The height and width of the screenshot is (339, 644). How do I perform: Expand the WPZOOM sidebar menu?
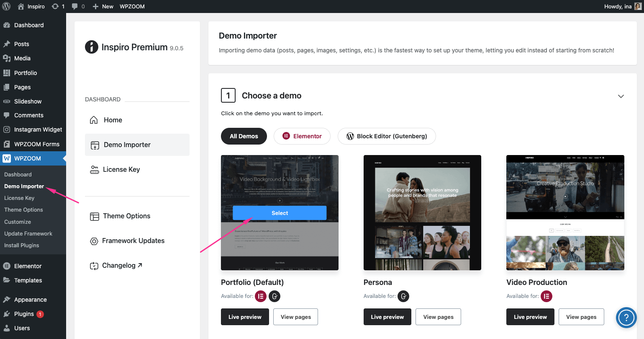pos(33,158)
